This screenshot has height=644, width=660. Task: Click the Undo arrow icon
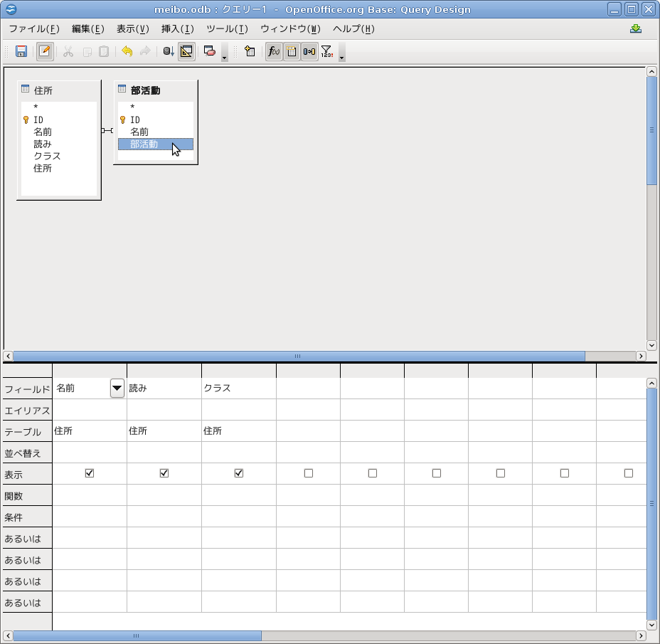click(127, 51)
